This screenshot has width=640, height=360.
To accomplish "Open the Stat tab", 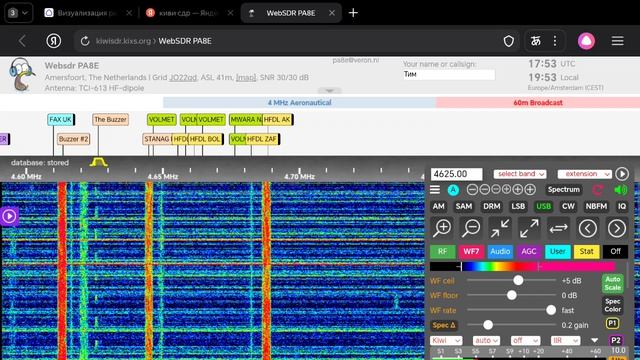I will click(x=587, y=251).
